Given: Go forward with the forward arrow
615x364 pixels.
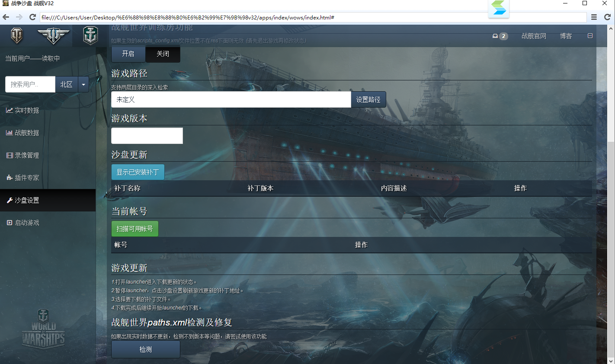Looking at the screenshot, I should point(19,17).
